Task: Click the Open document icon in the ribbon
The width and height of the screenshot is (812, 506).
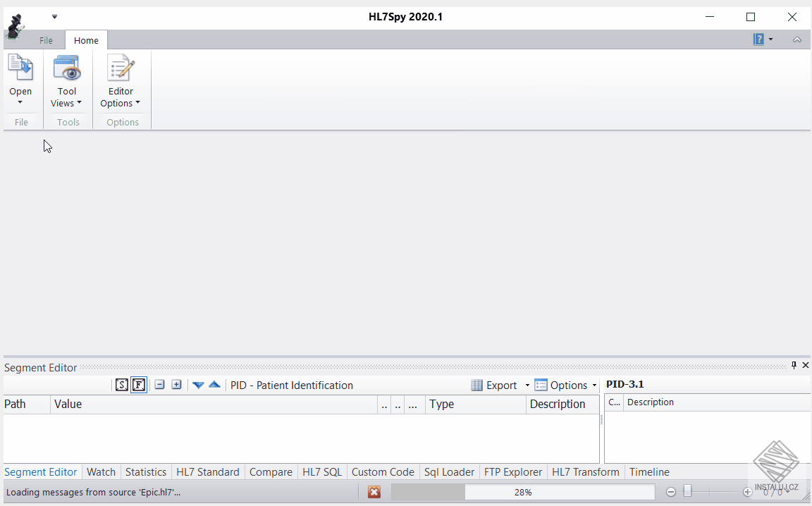Action: [x=20, y=68]
